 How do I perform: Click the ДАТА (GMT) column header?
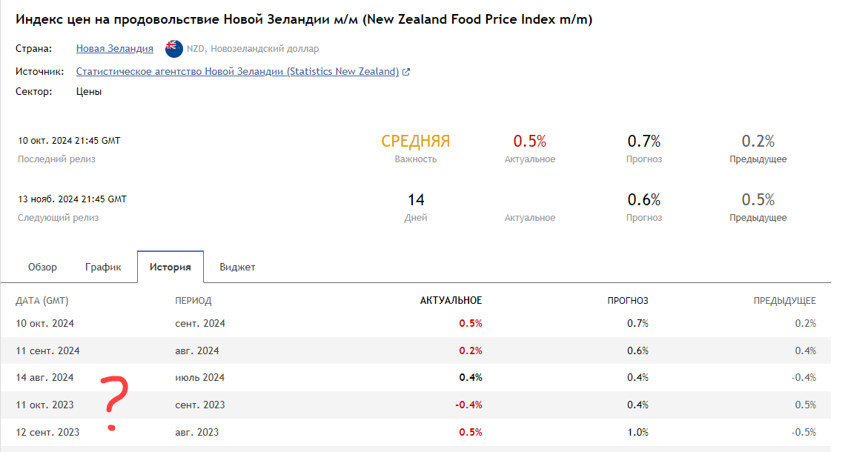coord(42,301)
